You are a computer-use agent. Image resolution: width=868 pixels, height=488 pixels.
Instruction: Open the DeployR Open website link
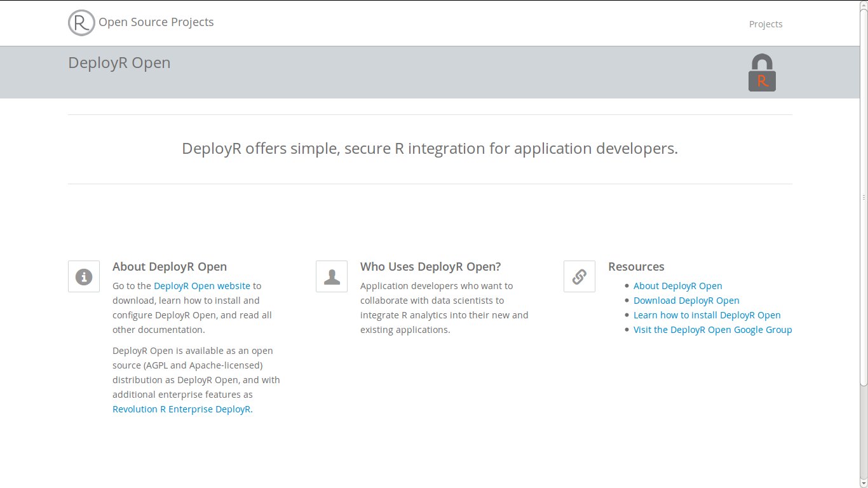click(202, 286)
